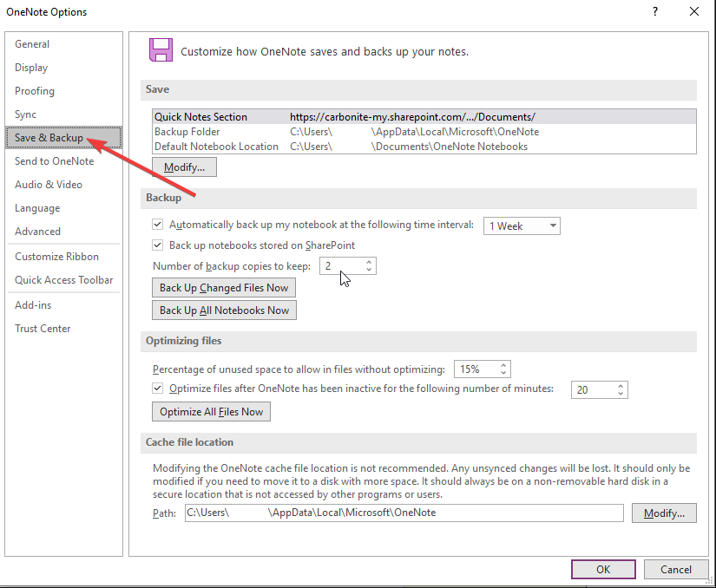Select Save & Backup category
This screenshot has width=716, height=588.
click(x=63, y=138)
